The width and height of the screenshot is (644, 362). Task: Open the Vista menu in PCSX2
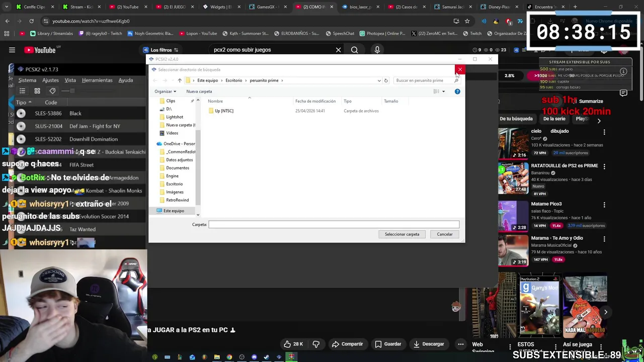tap(70, 80)
